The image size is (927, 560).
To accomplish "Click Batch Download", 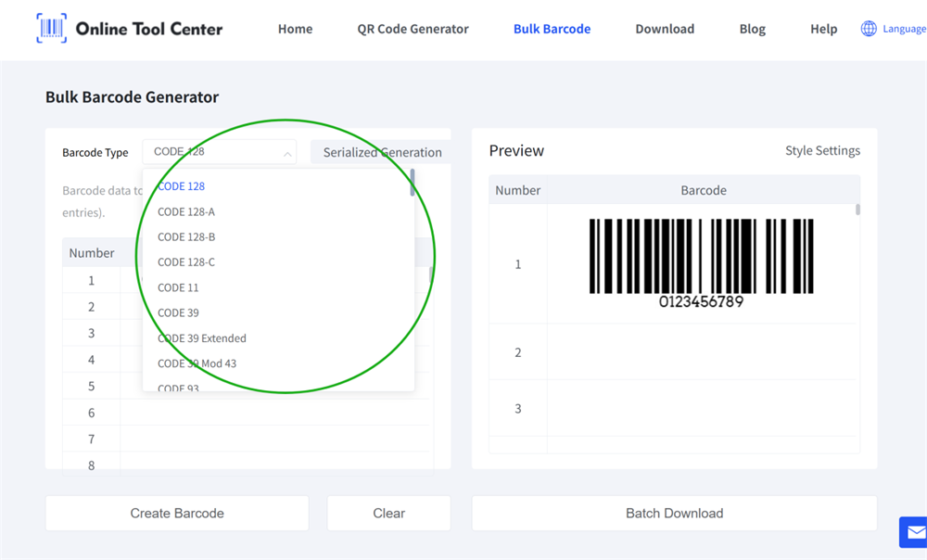I will pos(675,513).
